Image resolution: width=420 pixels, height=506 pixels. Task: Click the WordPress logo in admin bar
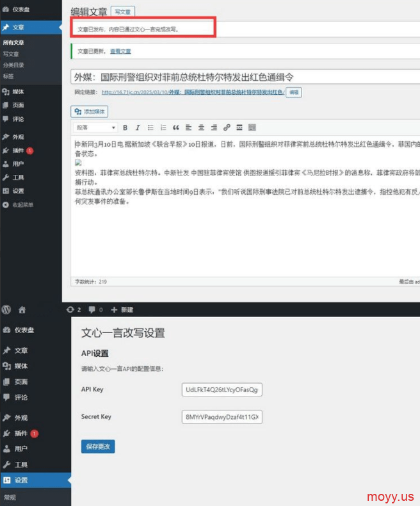(x=6, y=310)
